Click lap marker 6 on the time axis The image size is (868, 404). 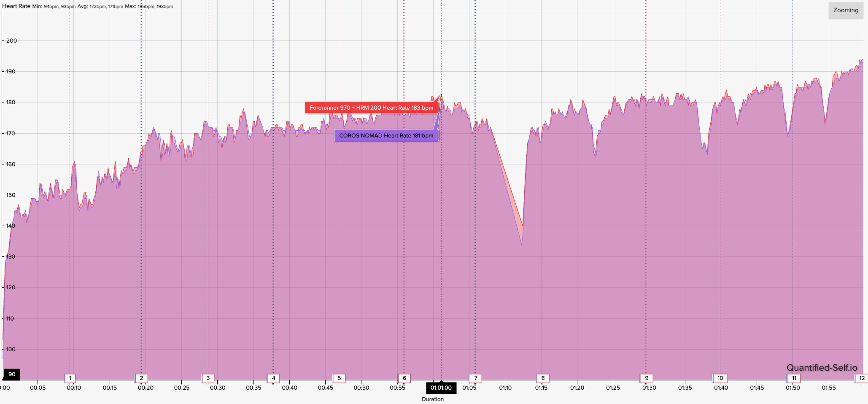coord(404,379)
